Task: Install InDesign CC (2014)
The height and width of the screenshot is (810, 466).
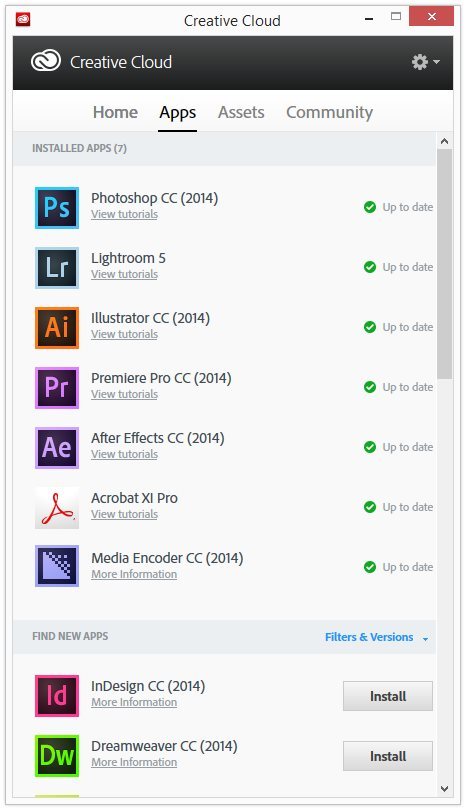Action: click(388, 696)
